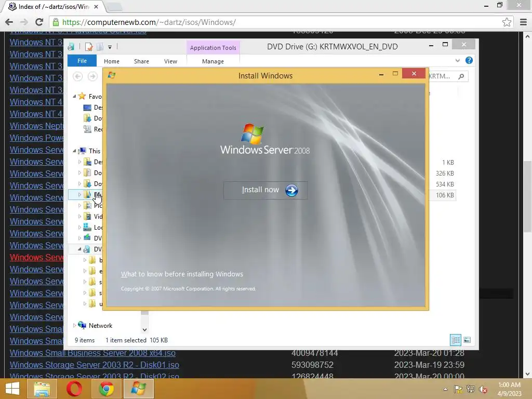Click the muted volume tray icon
The width and height of the screenshot is (532, 399).
point(483,389)
